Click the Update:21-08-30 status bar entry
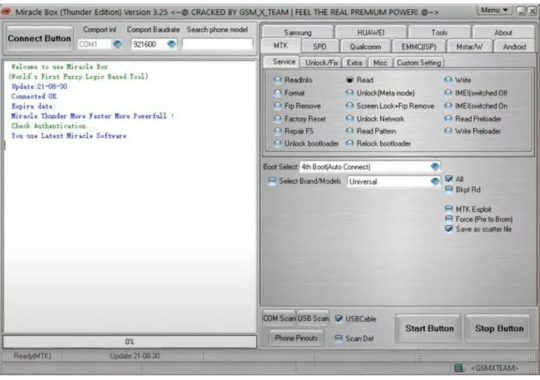 coord(135,356)
